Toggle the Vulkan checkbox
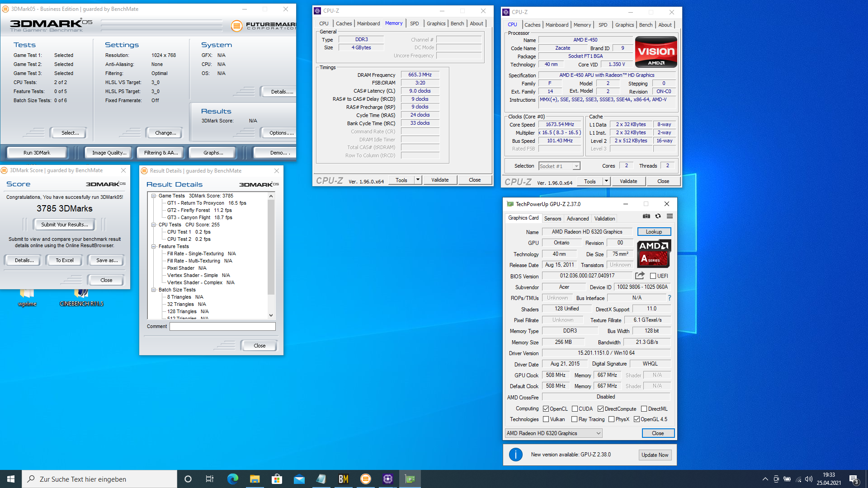 (546, 419)
